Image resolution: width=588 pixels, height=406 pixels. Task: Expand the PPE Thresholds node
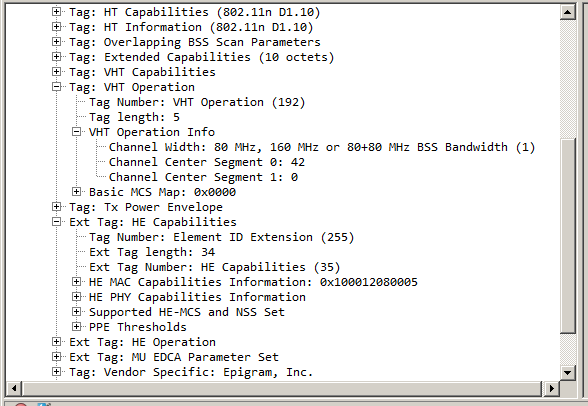[x=76, y=327]
